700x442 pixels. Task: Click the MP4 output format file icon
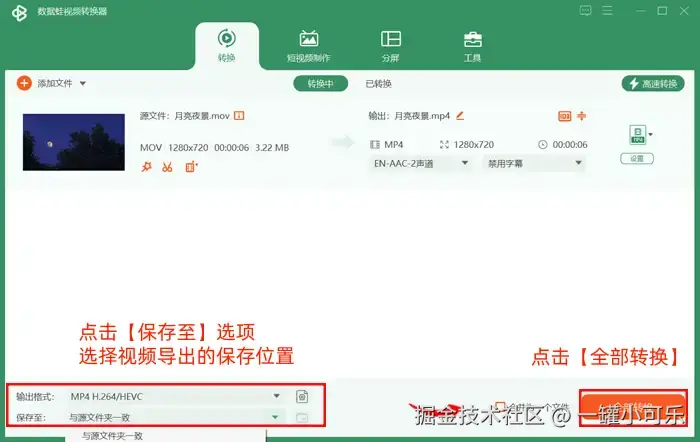pyautogui.click(x=638, y=134)
